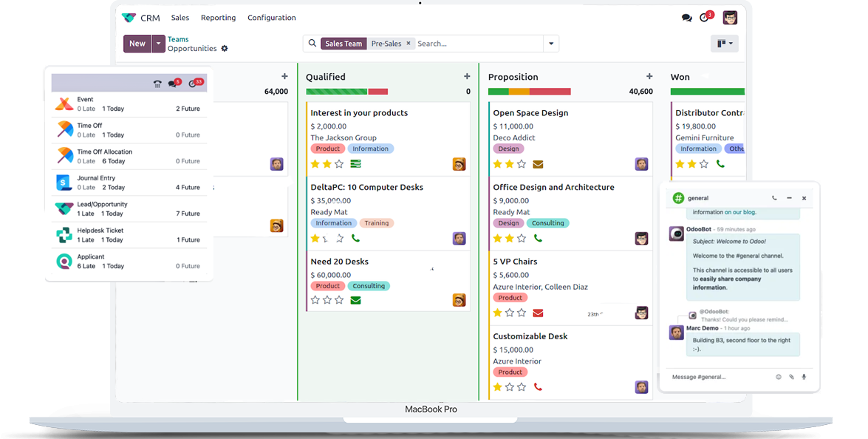
Task: Start a call from the general chat header
Action: coord(774,197)
